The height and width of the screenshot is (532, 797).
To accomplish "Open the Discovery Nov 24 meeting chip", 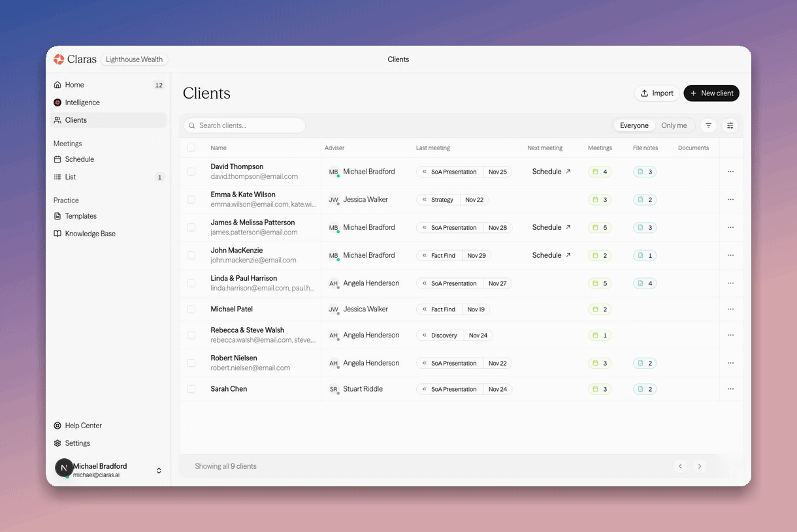I will [x=455, y=336].
